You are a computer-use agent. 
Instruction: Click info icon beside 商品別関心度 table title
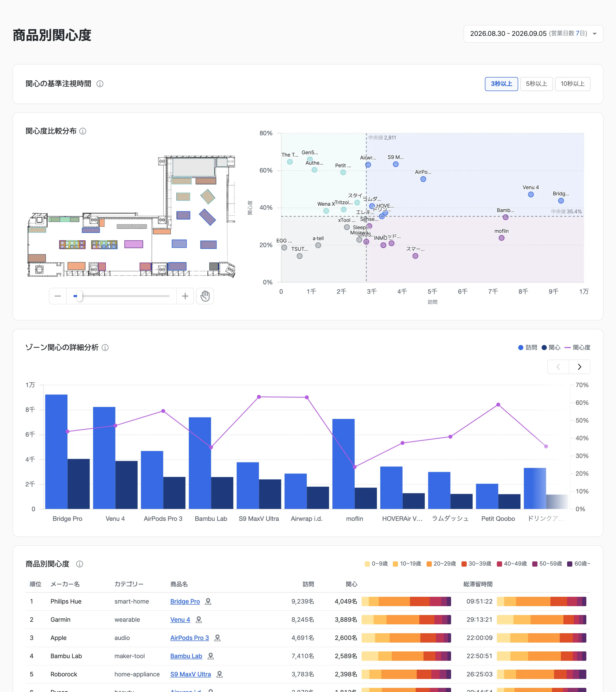click(x=80, y=564)
